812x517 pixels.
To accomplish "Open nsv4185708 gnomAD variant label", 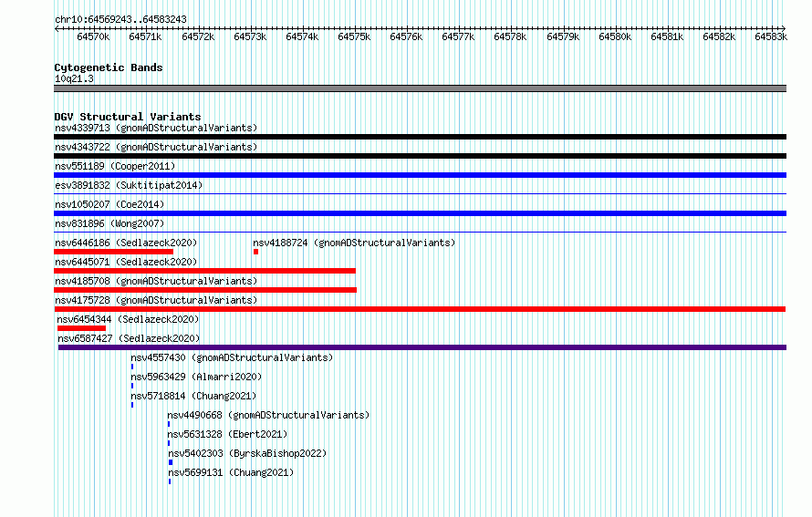I will point(156,281).
